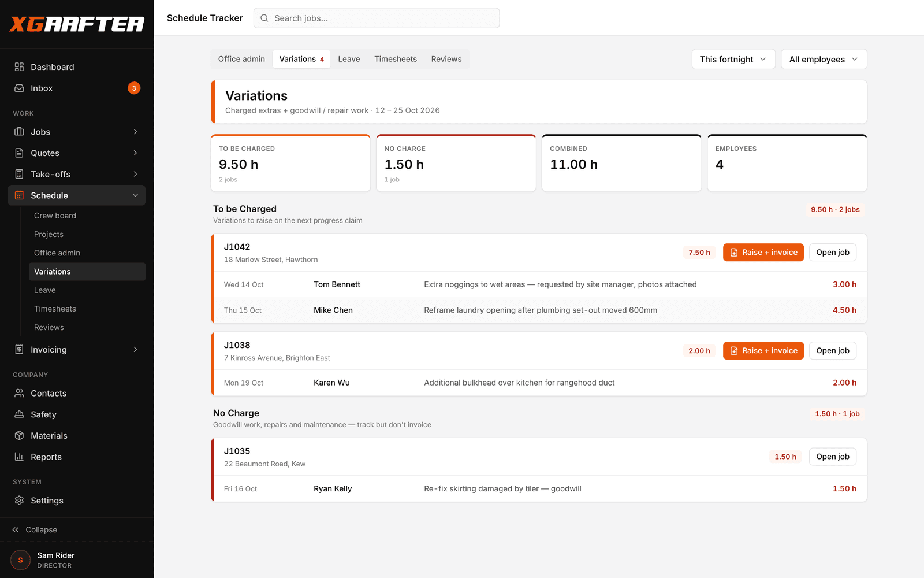Open Dashboard via its grid icon

19,67
